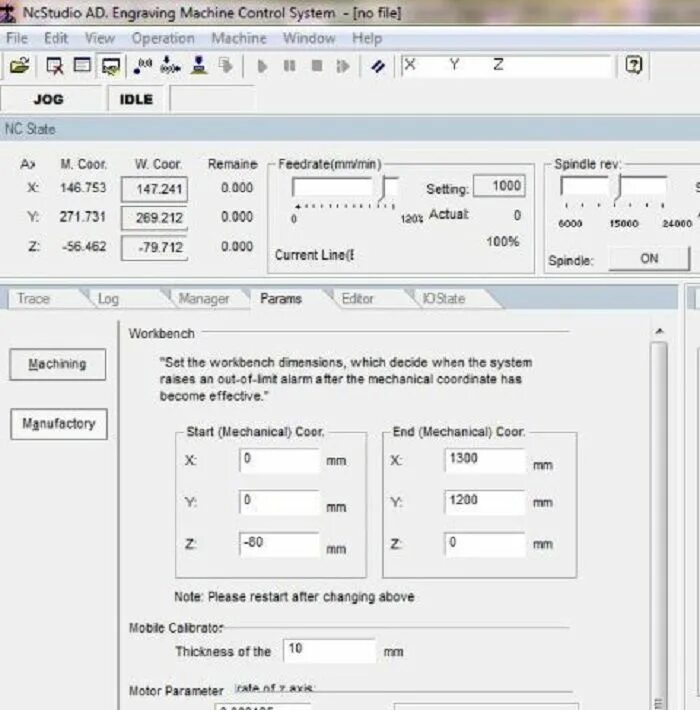Click the X Y Z toolbar input box
Image resolution: width=700 pixels, height=710 pixels.
pyautogui.click(x=506, y=66)
